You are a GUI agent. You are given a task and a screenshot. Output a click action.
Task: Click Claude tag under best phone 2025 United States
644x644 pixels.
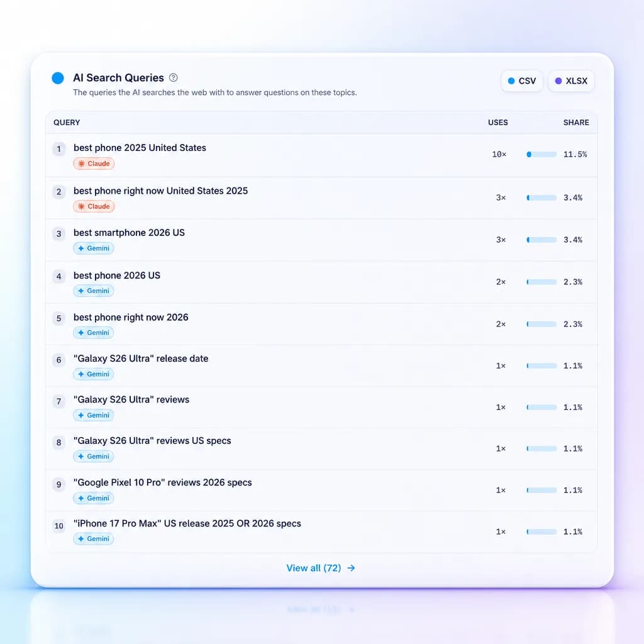94,164
